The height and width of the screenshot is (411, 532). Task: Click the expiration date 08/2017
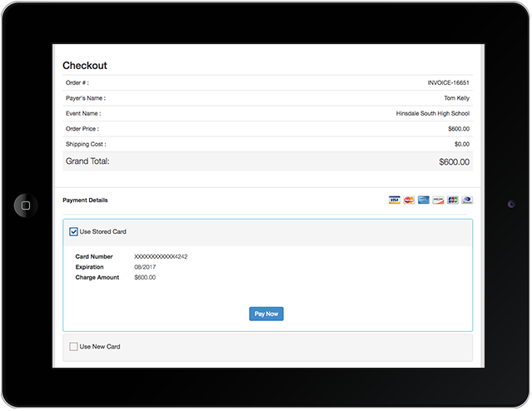[145, 267]
